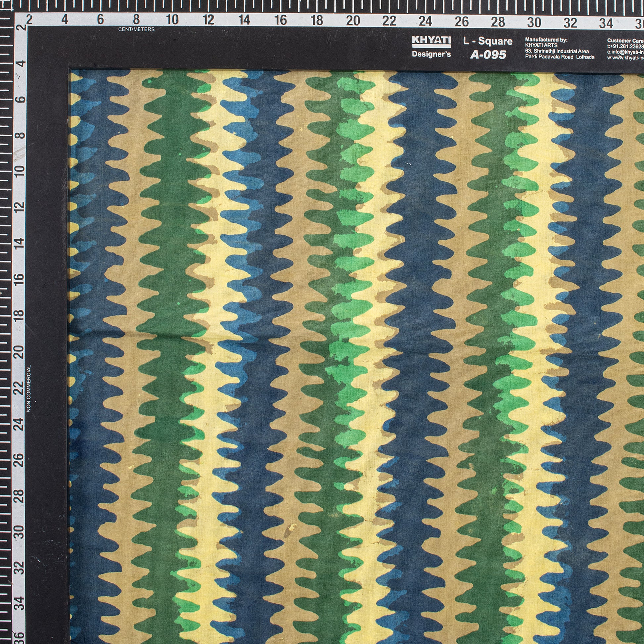Select the word Designer's under the logo
The image size is (644, 644).
coord(431,54)
